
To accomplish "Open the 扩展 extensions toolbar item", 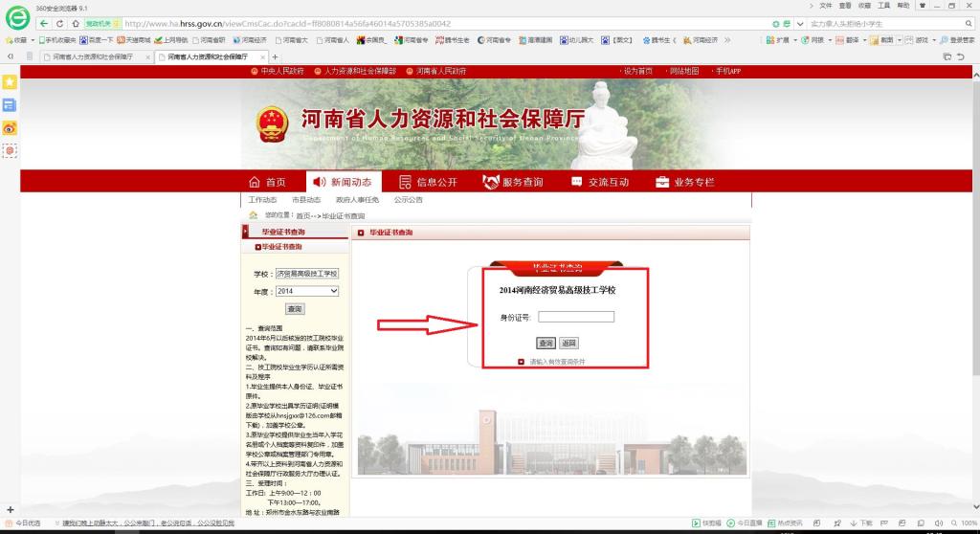I will pyautogui.click(x=777, y=40).
